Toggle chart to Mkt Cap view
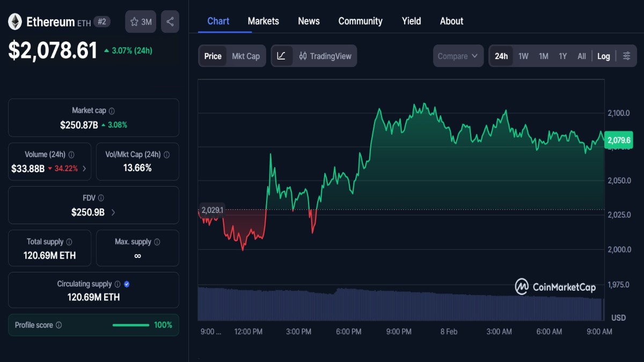The width and height of the screenshot is (644, 362). coord(246,56)
